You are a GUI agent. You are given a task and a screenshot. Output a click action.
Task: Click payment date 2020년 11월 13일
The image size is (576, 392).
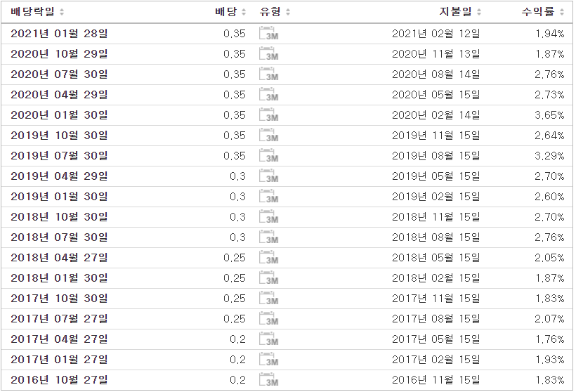pos(436,54)
